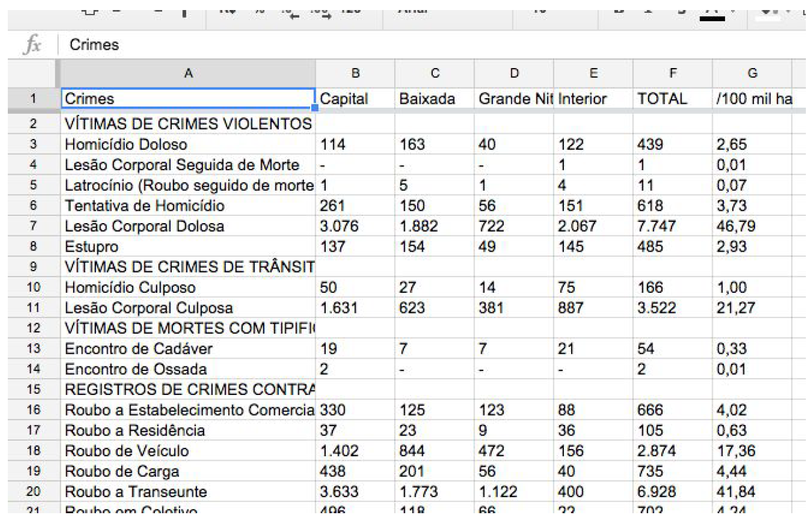This screenshot has width=812, height=521.
Task: Select the TOTAL header cell
Action: pos(673,99)
